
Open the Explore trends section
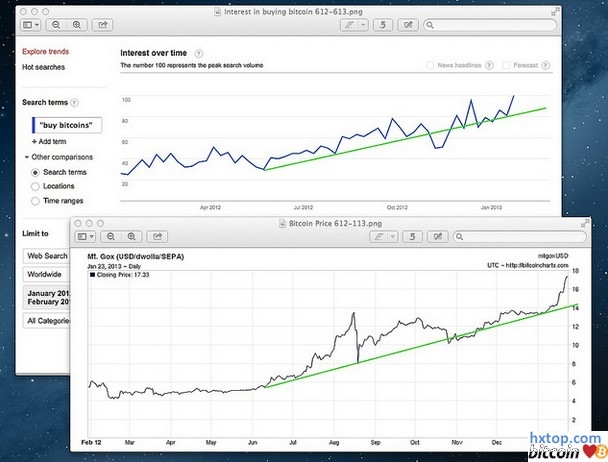pos(45,50)
